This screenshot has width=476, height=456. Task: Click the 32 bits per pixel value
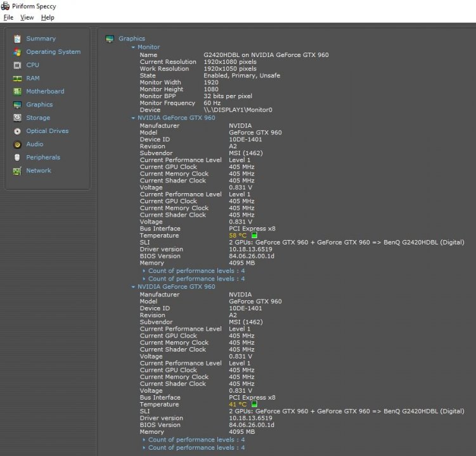point(228,96)
